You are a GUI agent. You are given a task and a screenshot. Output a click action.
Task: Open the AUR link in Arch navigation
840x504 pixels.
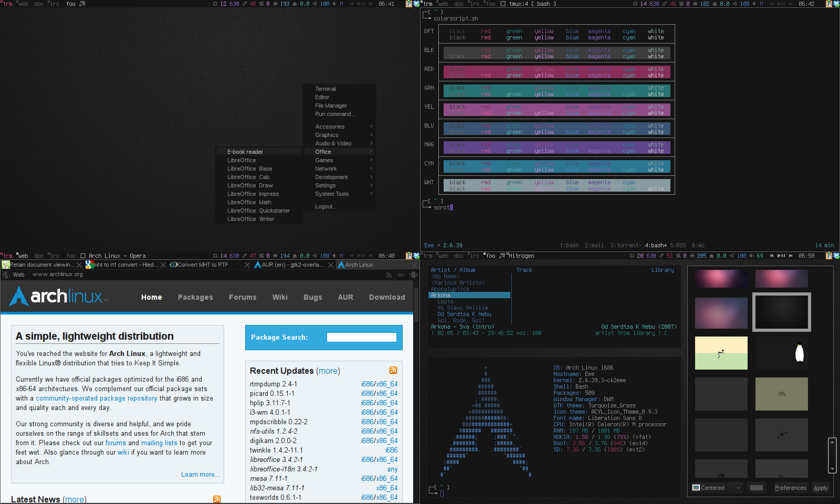coord(345,297)
